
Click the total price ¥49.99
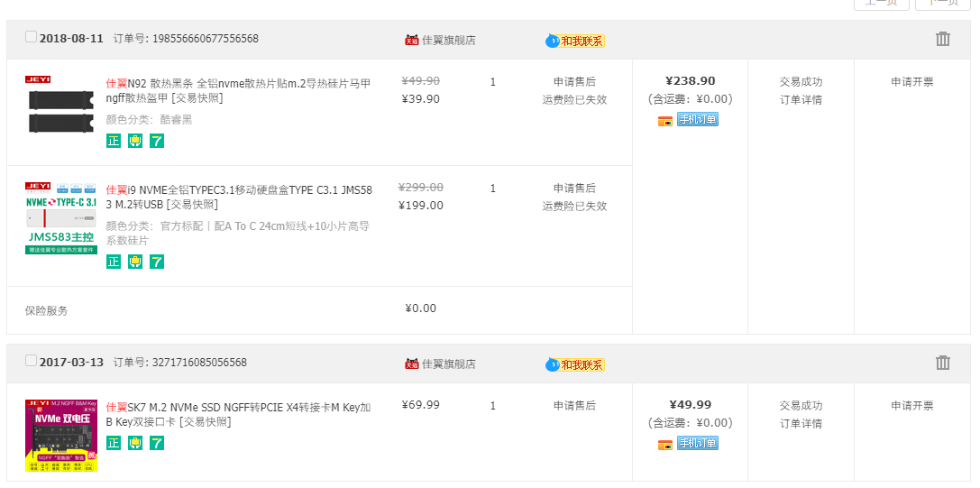point(690,404)
